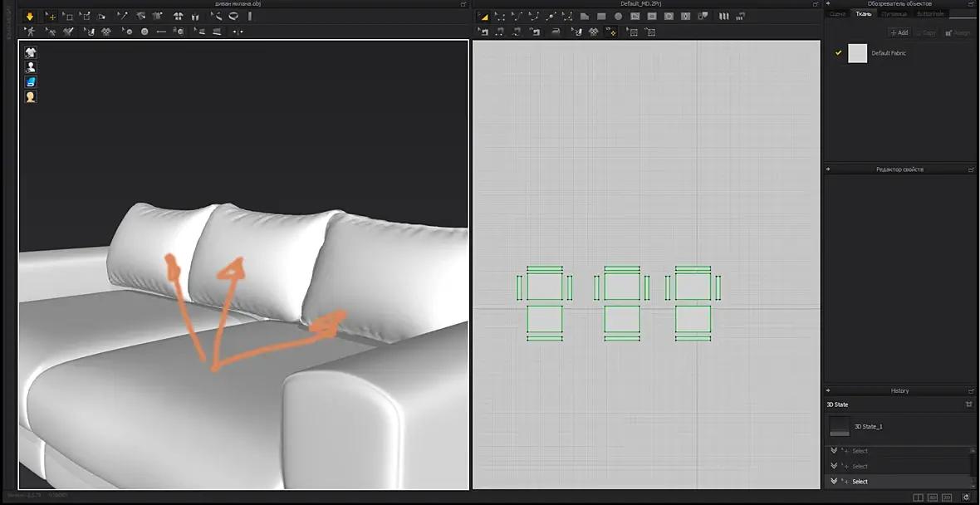Choose the pin needle tool in 3D toolbar
The image size is (980, 505).
point(123,17)
